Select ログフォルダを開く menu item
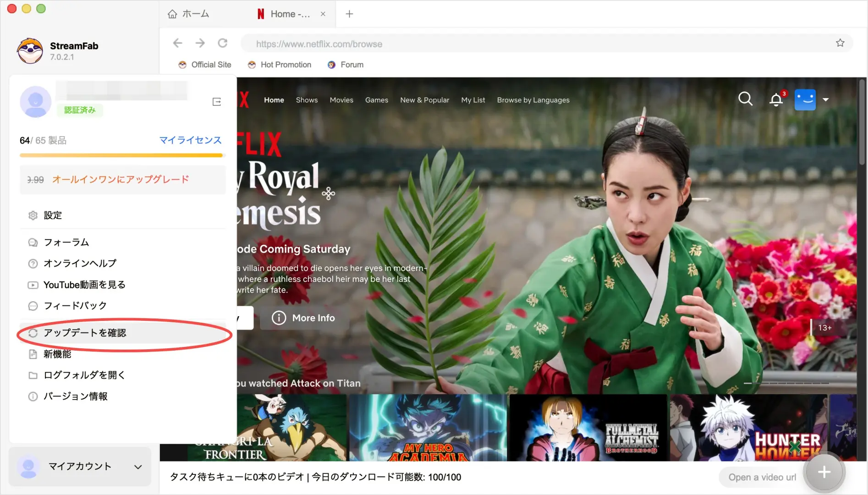Screen dimensions: 868x495 123,375
